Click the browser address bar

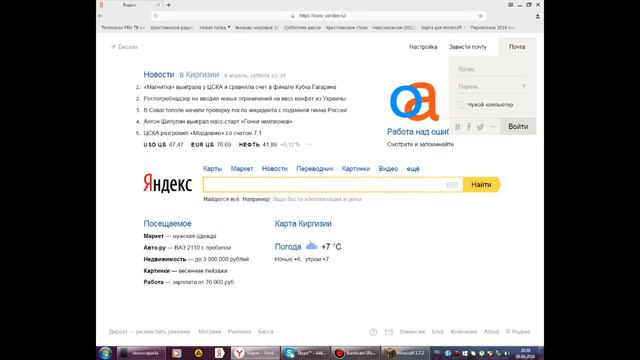(318, 16)
